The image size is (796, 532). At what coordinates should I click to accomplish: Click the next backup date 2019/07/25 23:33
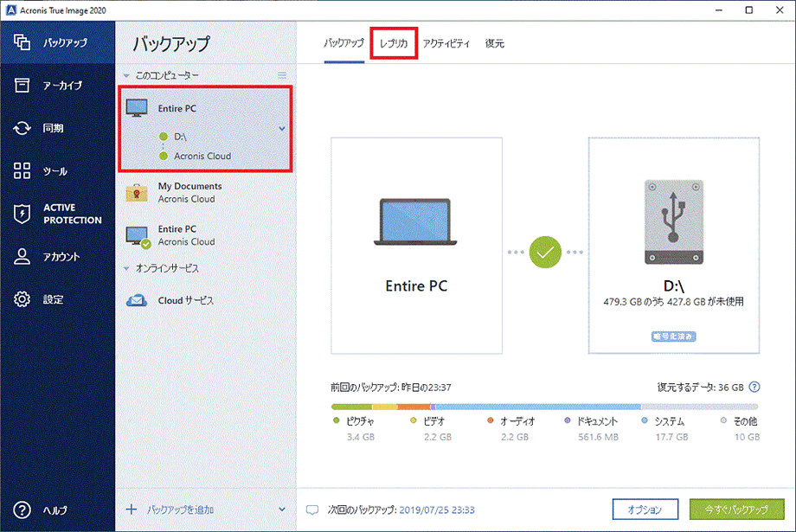coord(437,510)
